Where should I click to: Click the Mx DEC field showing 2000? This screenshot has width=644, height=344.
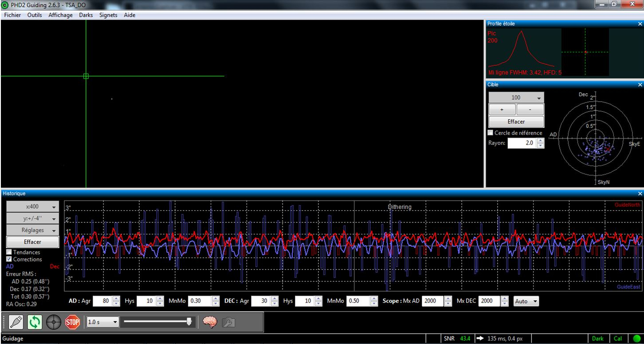coord(490,301)
